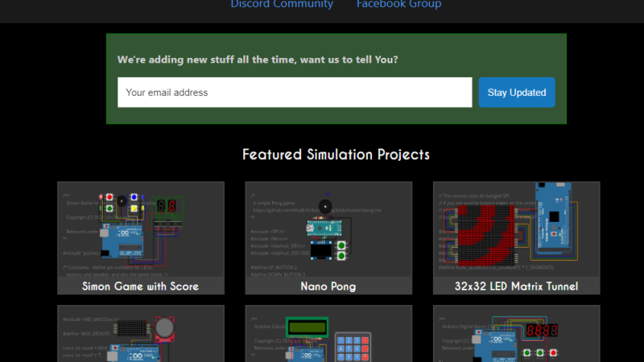Click the buzzer in Nano Pong thumbnail
644x362 pixels.
click(324, 206)
